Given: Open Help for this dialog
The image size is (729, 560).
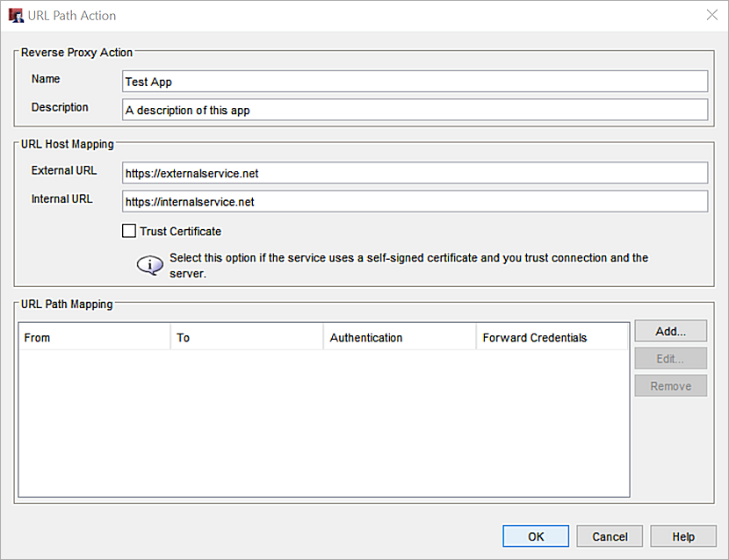Looking at the screenshot, I should 683,536.
